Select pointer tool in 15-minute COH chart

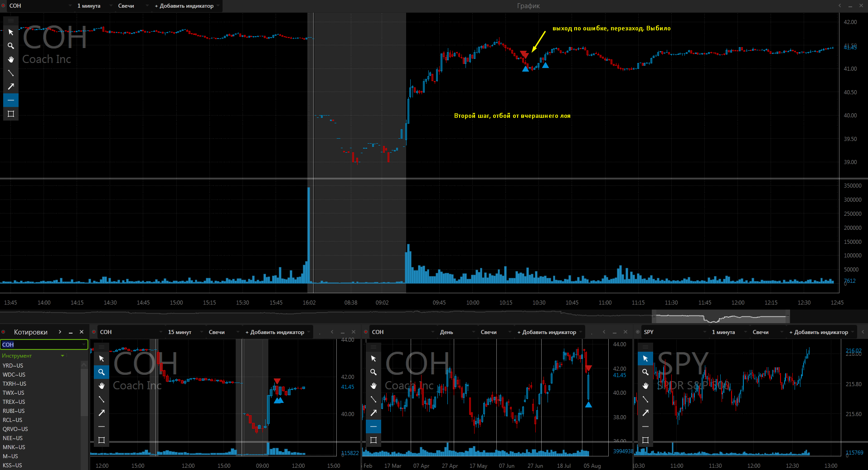[102, 359]
